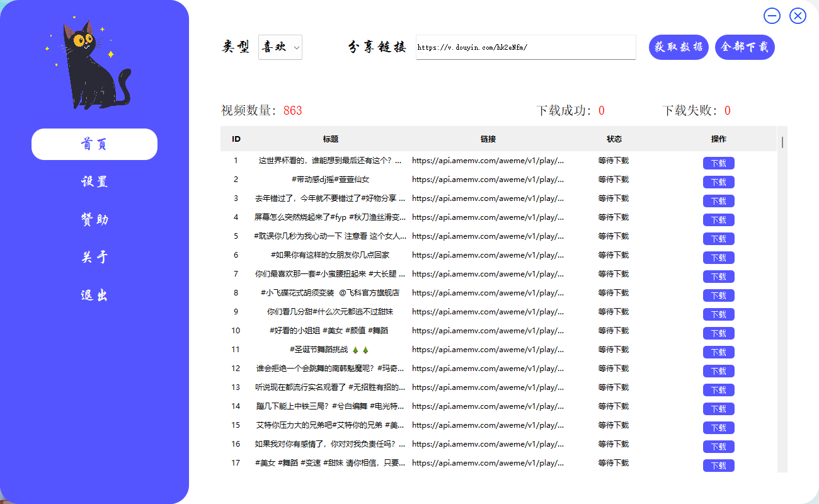
Task: Click ID cell 17 in table
Action: pos(236,463)
